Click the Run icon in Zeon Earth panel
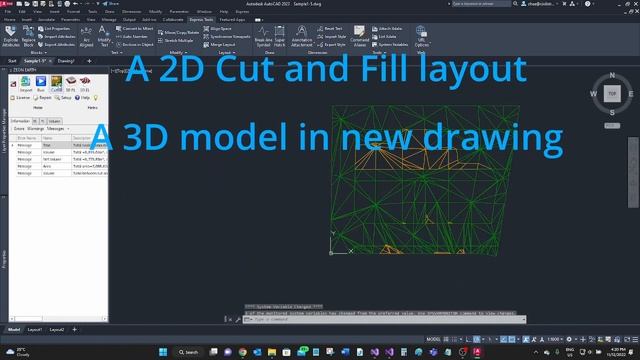Image resolution: width=640 pixels, height=360 pixels. (x=41, y=84)
